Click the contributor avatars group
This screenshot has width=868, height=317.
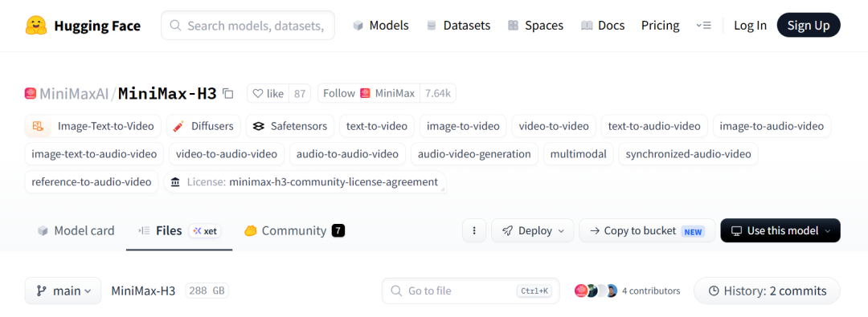(x=596, y=291)
